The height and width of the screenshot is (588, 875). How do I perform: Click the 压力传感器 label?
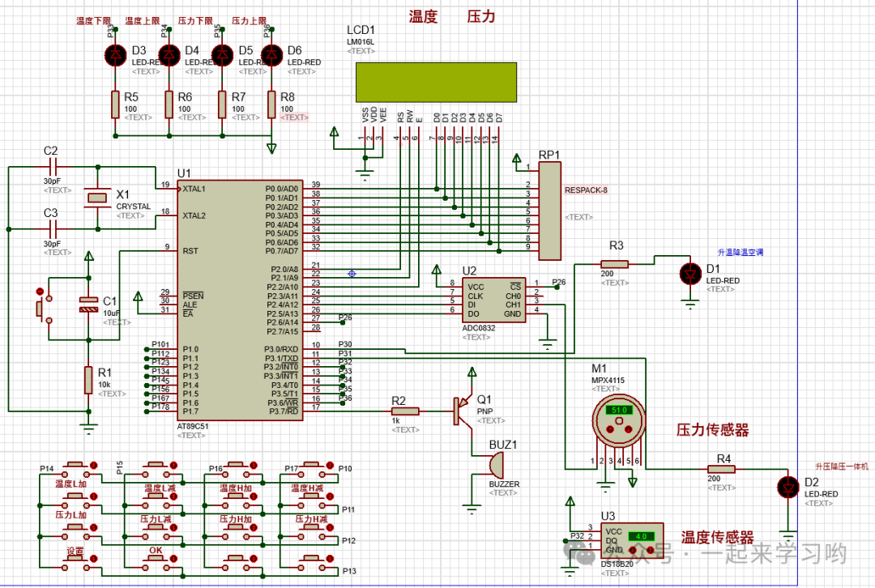[x=713, y=430]
